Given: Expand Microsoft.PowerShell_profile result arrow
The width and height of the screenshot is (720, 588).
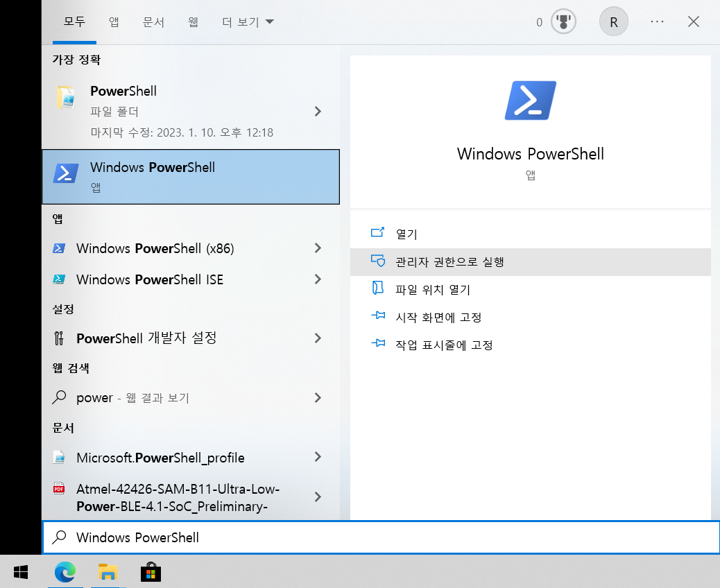Looking at the screenshot, I should click(318, 457).
